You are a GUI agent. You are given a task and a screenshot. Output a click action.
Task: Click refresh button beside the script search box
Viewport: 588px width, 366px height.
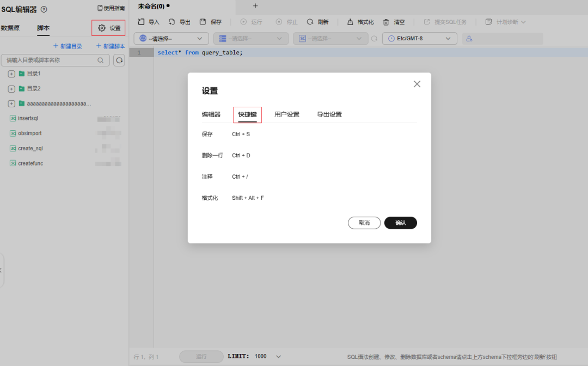click(x=119, y=60)
